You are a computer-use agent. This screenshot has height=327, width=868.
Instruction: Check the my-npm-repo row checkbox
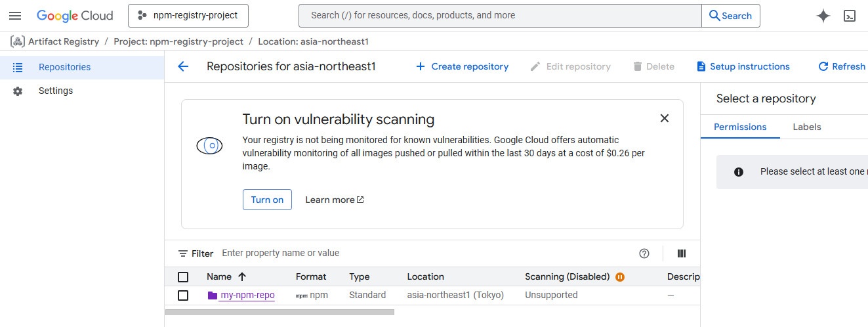click(x=183, y=295)
